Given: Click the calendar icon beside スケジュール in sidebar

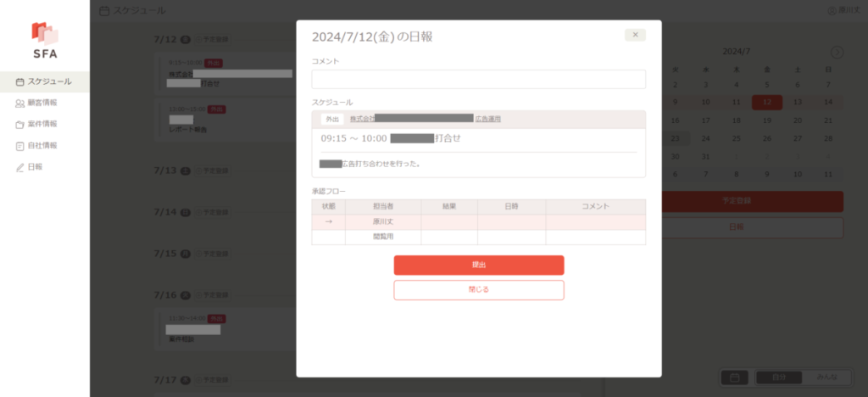Looking at the screenshot, I should click(x=19, y=81).
